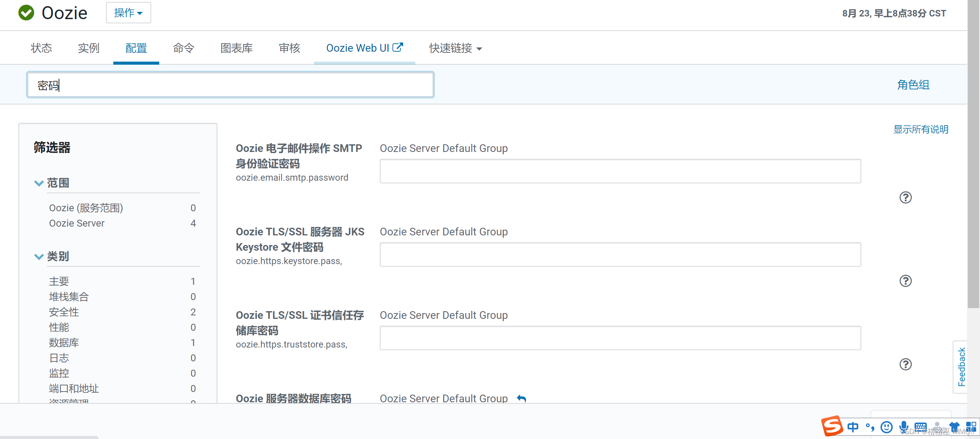The image size is (980, 439).
Task: Open the Feedback side tab
Action: [x=961, y=367]
